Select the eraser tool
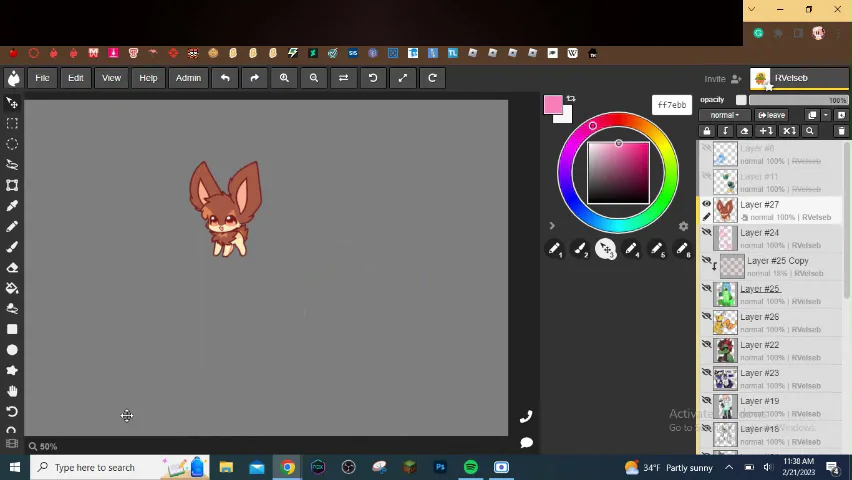852x480 pixels. click(x=12, y=267)
